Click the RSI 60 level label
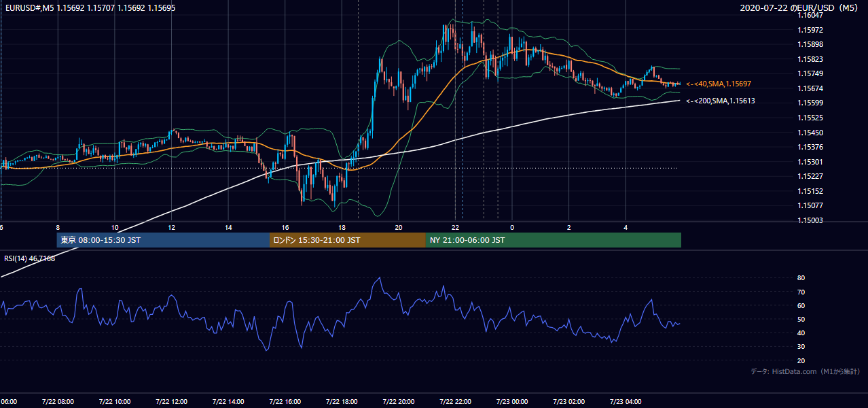 pyautogui.click(x=801, y=305)
